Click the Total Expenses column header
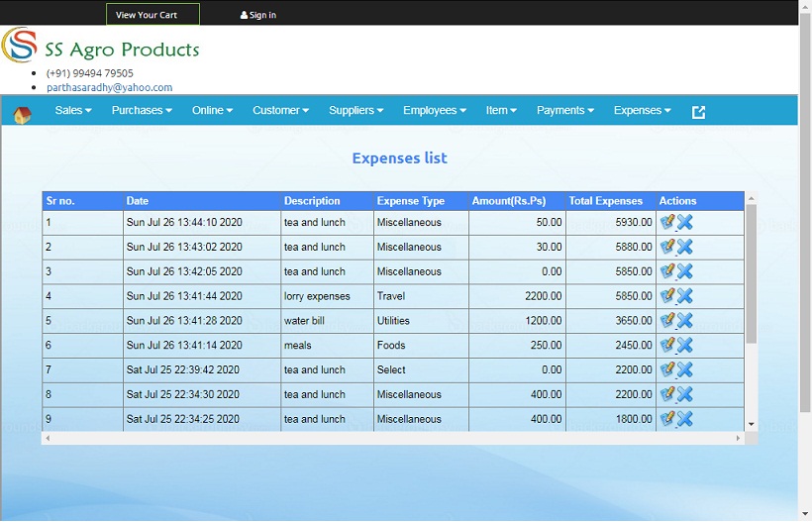Image resolution: width=812 pixels, height=522 pixels. [611, 201]
